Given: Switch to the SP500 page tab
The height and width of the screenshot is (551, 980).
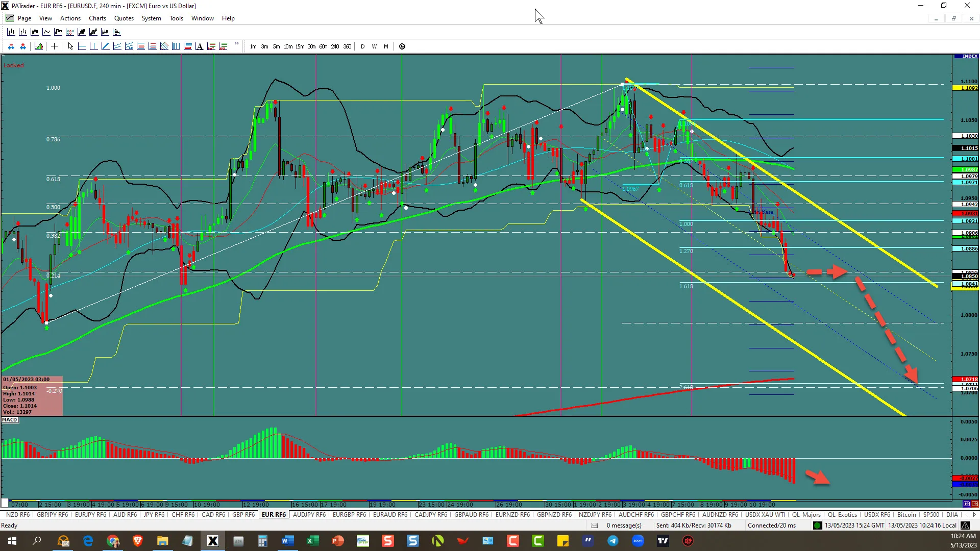Looking at the screenshot, I should click(x=931, y=515).
